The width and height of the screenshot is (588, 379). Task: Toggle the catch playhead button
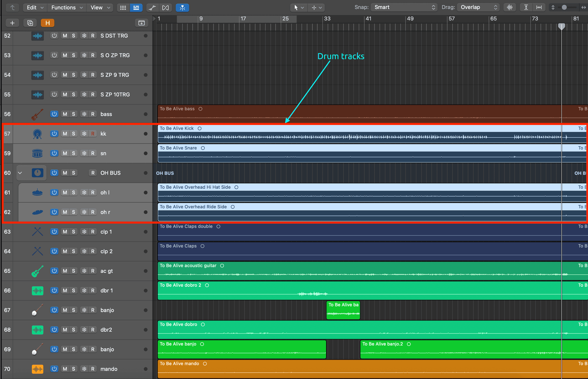pos(182,8)
